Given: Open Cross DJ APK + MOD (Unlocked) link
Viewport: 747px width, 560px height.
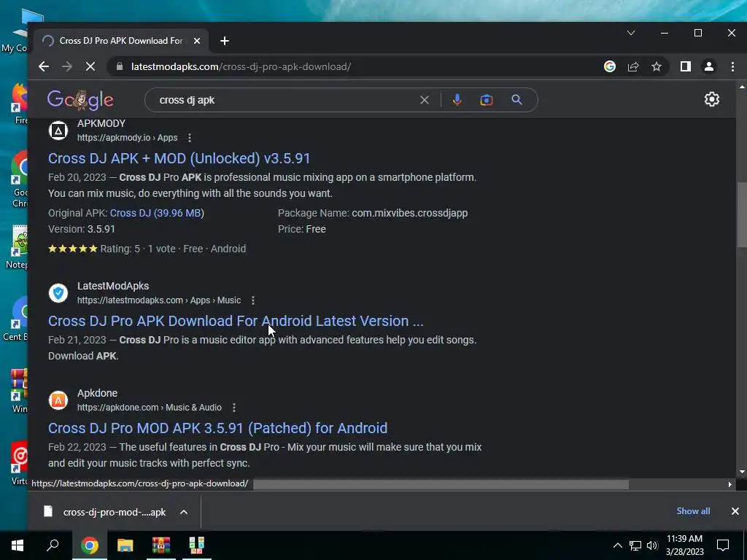Looking at the screenshot, I should (179, 158).
